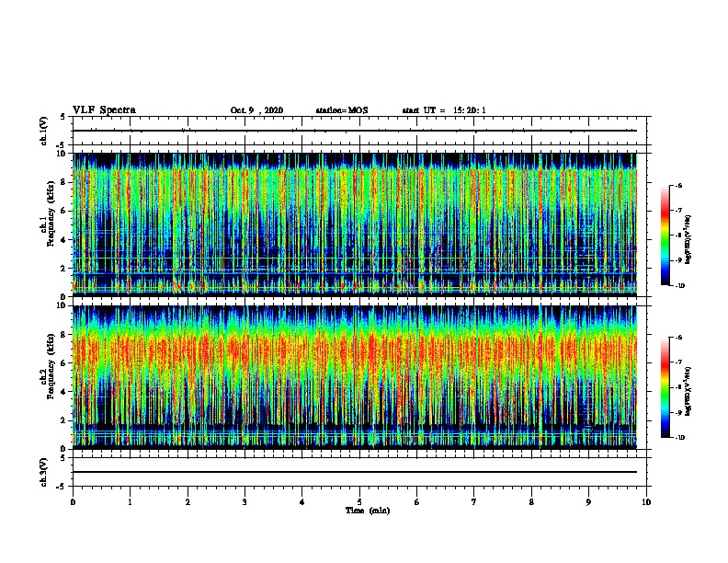Viewport: 728px width, 563px height.
Task: Click time-axis tick label "8"
Action: click(x=531, y=502)
